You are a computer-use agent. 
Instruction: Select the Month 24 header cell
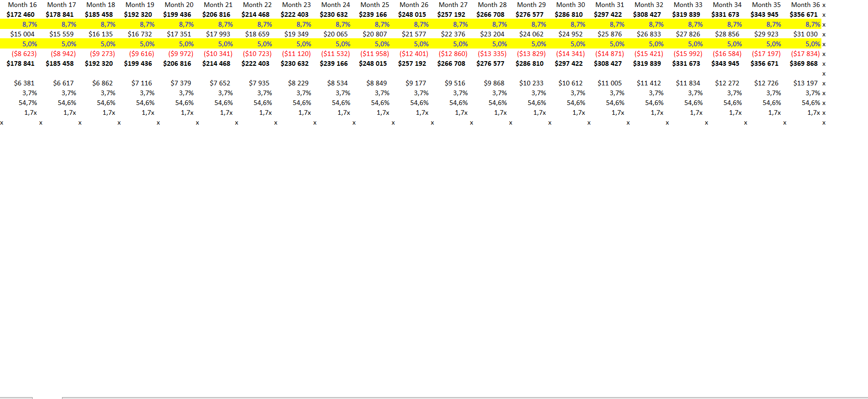point(336,5)
